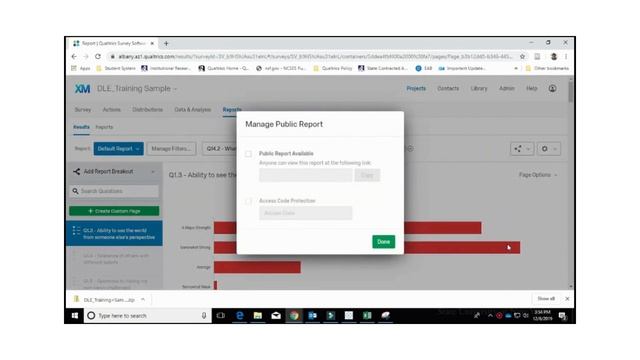Open Excel from the taskbar
Viewport: 640px width, 360px height.
pos(367,316)
